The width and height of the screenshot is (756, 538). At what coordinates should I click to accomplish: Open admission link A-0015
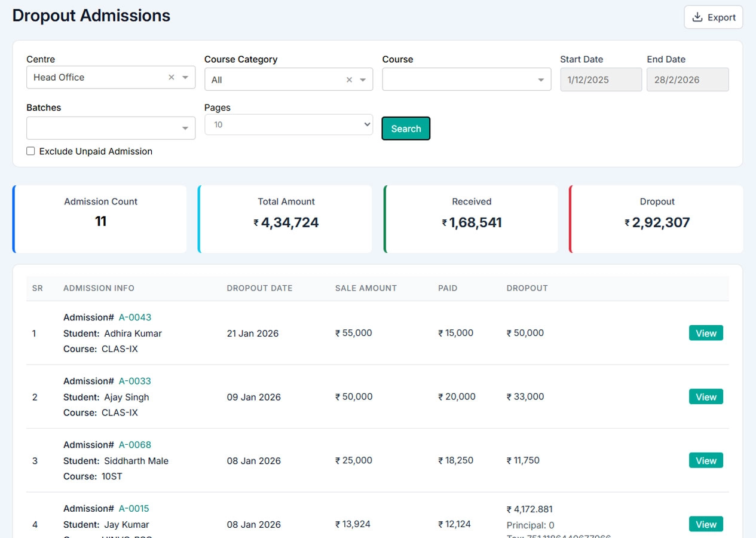click(134, 509)
